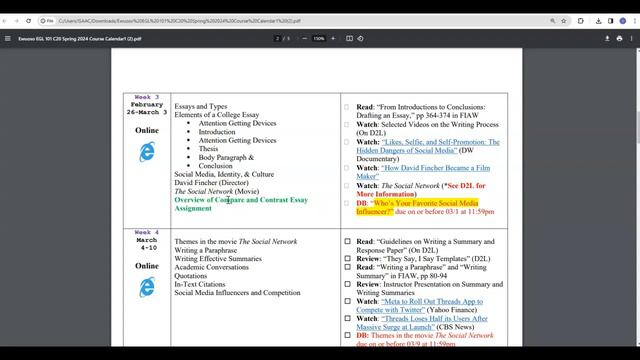Click 'Essays and Types' line
640x360 pixels.
[x=201, y=106]
